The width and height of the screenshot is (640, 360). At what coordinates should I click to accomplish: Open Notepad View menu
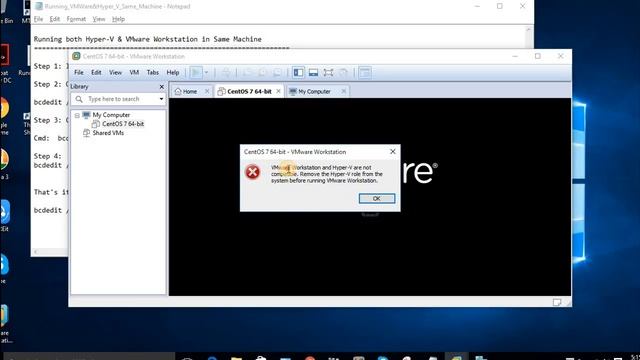click(99, 19)
